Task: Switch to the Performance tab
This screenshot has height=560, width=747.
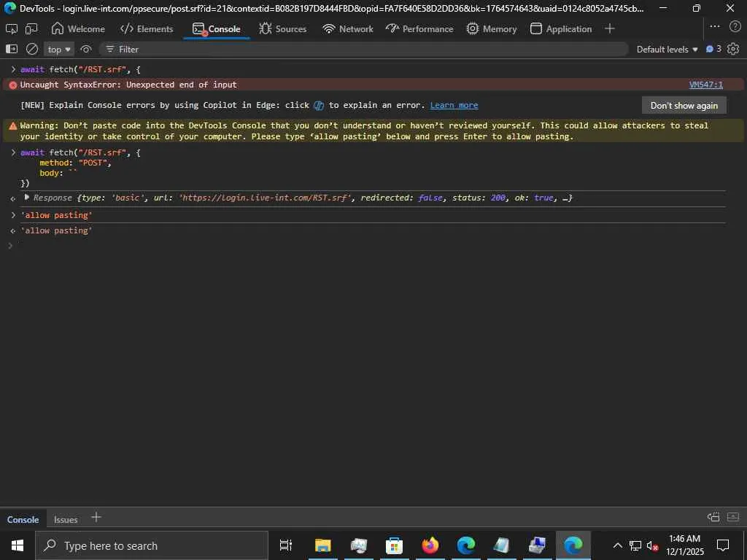Action: pyautogui.click(x=419, y=29)
